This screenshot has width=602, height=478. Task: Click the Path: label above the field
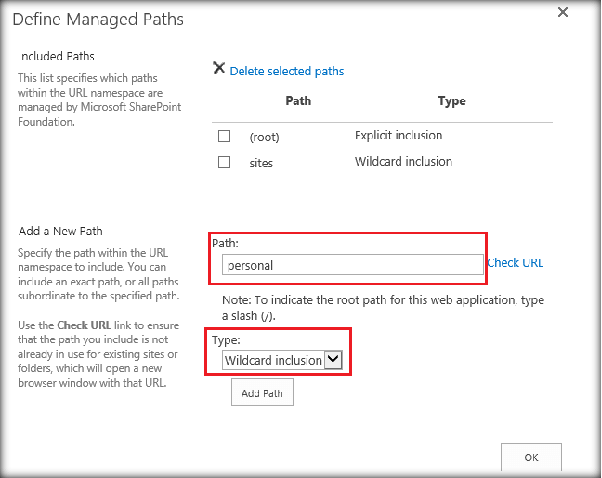coord(226,244)
